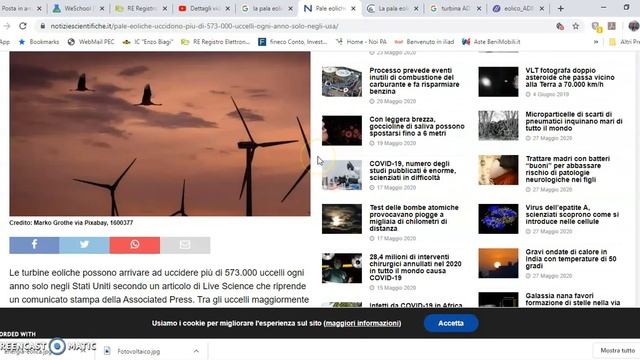
Task: Reload the page
Action: coord(23,26)
